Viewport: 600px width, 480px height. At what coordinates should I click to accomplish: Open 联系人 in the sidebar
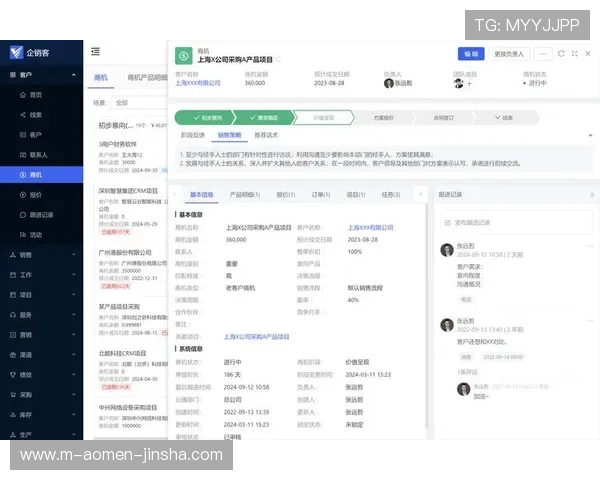coord(41,155)
